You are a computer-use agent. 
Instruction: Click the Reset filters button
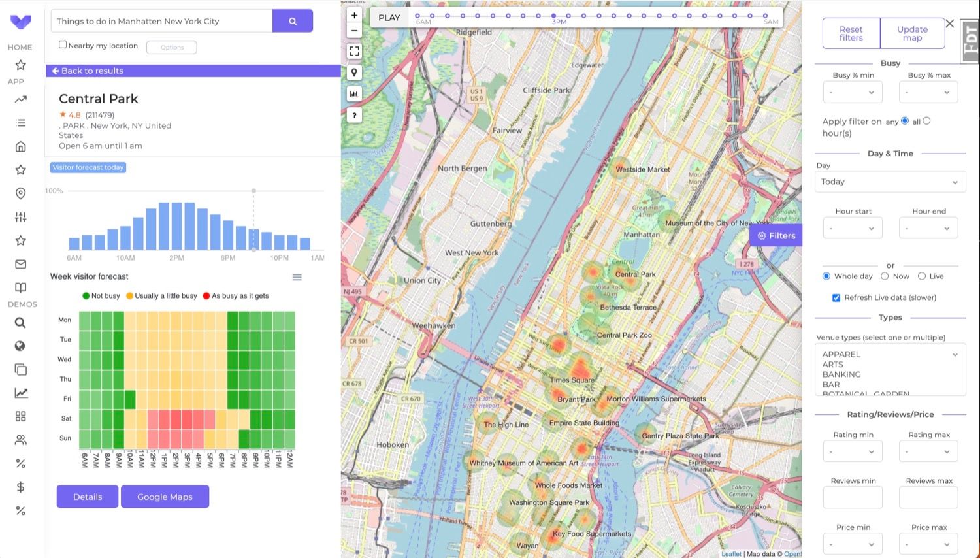pyautogui.click(x=851, y=33)
